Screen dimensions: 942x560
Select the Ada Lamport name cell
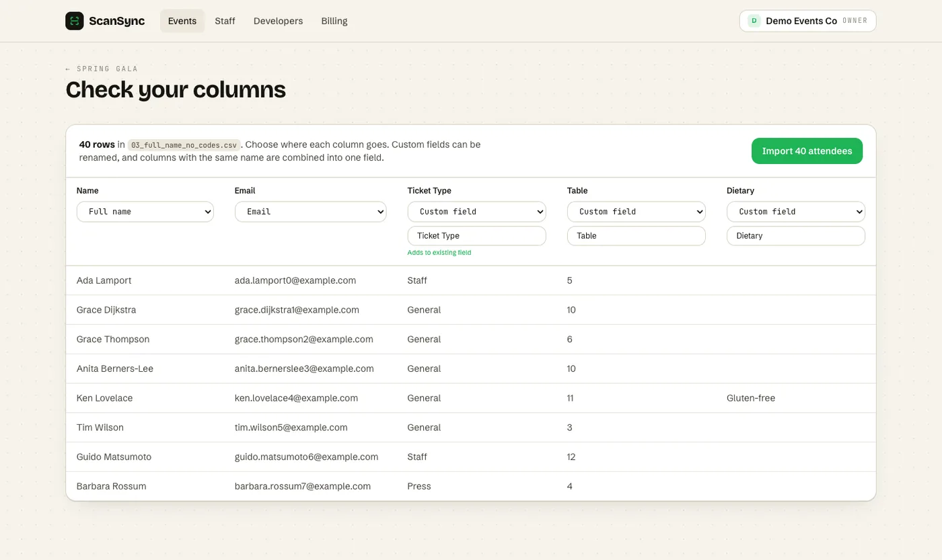click(x=104, y=280)
